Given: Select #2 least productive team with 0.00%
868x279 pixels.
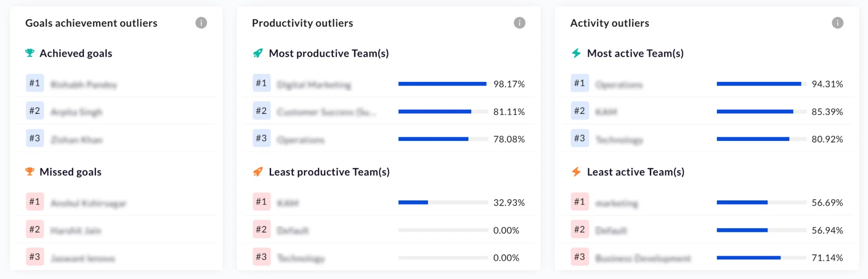Looking at the screenshot, I should point(388,230).
